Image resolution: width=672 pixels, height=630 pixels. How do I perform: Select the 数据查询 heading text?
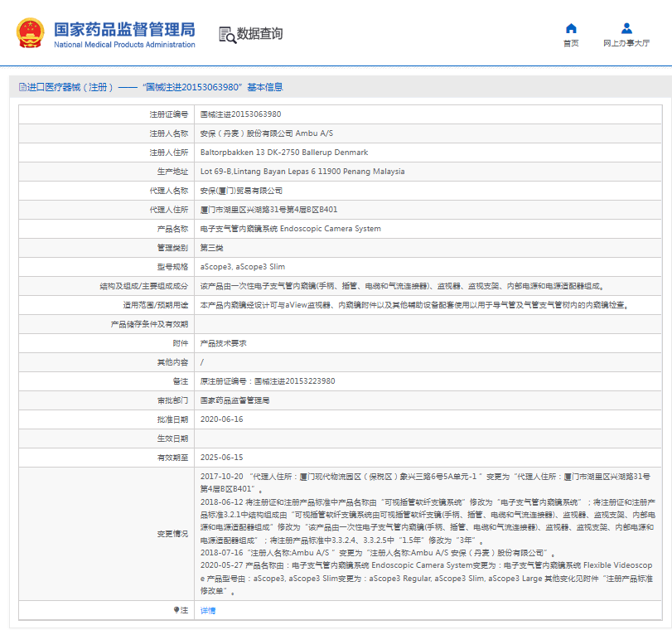coord(259,34)
